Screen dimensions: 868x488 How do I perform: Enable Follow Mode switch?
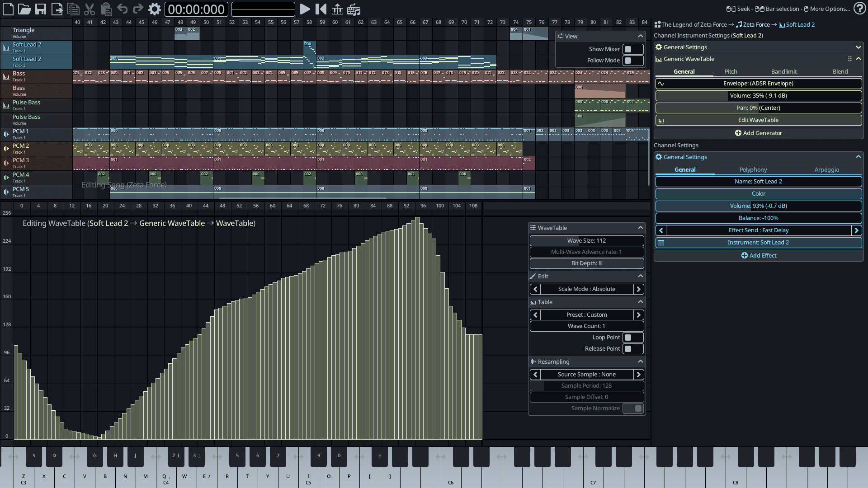point(632,61)
